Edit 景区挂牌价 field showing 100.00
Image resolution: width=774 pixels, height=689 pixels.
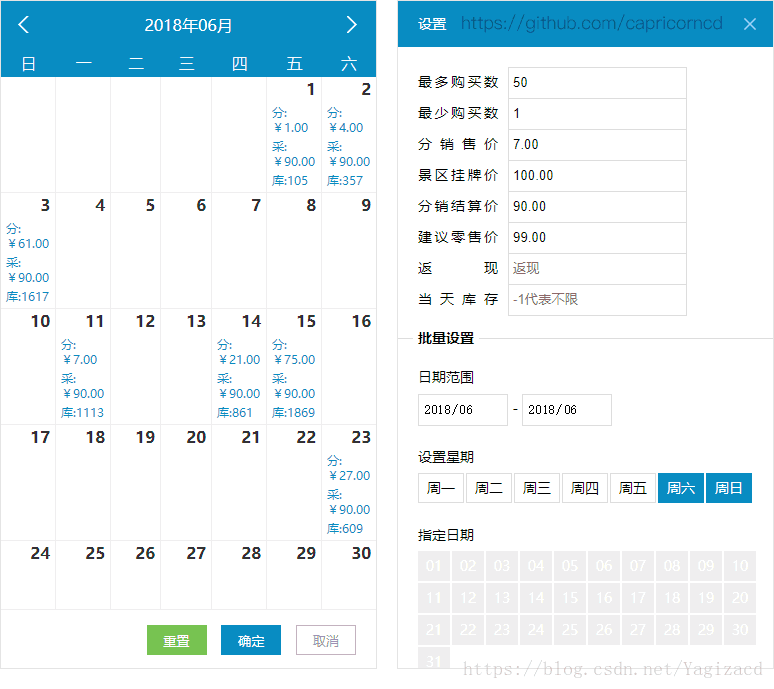[x=597, y=176]
